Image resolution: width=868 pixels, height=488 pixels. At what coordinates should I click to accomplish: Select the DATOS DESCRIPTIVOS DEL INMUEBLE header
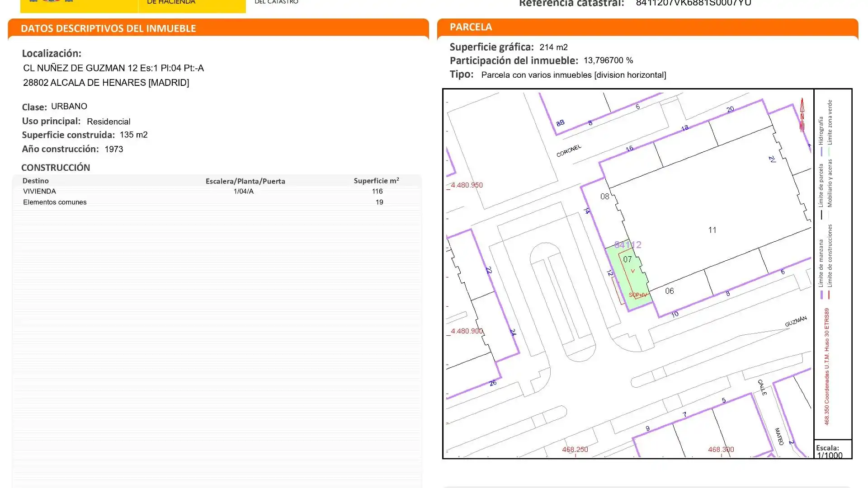tap(108, 28)
